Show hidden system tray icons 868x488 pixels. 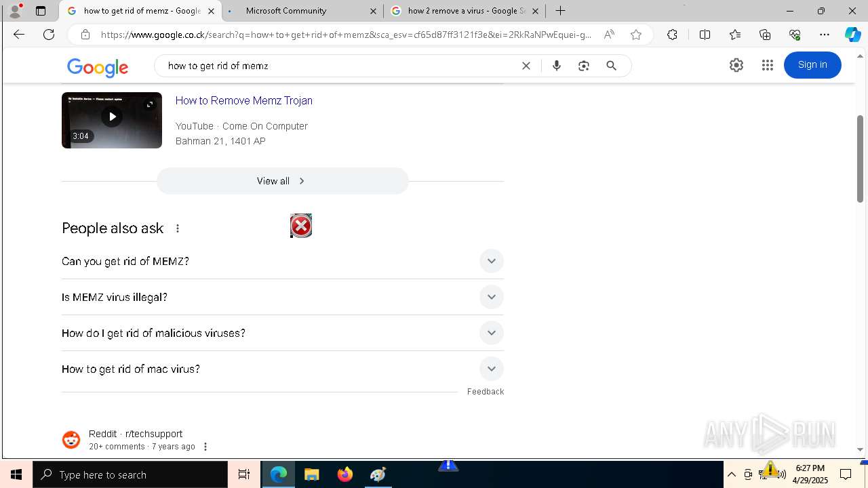point(732,474)
